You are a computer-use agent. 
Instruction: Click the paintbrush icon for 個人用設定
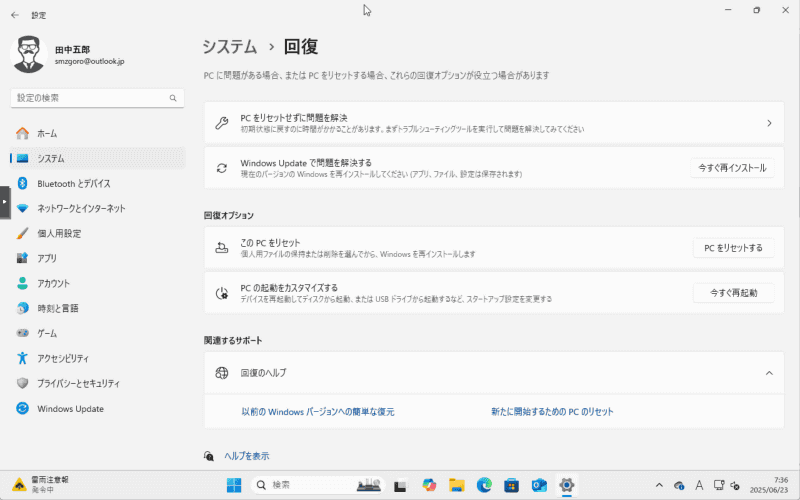pos(22,234)
